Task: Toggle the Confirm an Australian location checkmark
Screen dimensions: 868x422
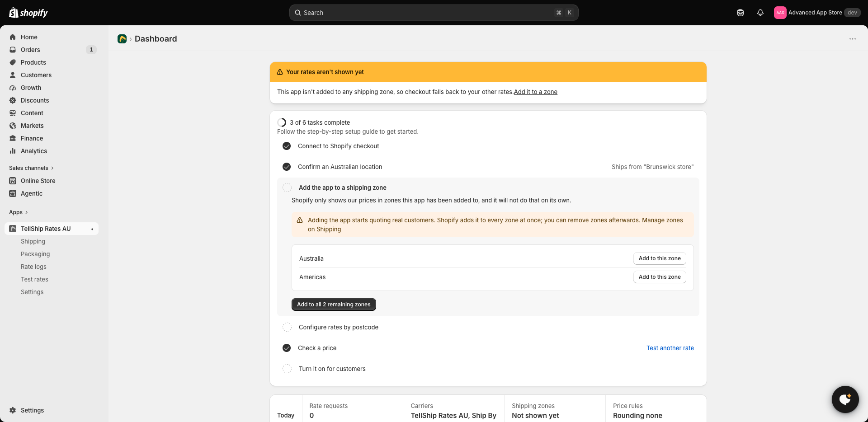Action: 287,167
